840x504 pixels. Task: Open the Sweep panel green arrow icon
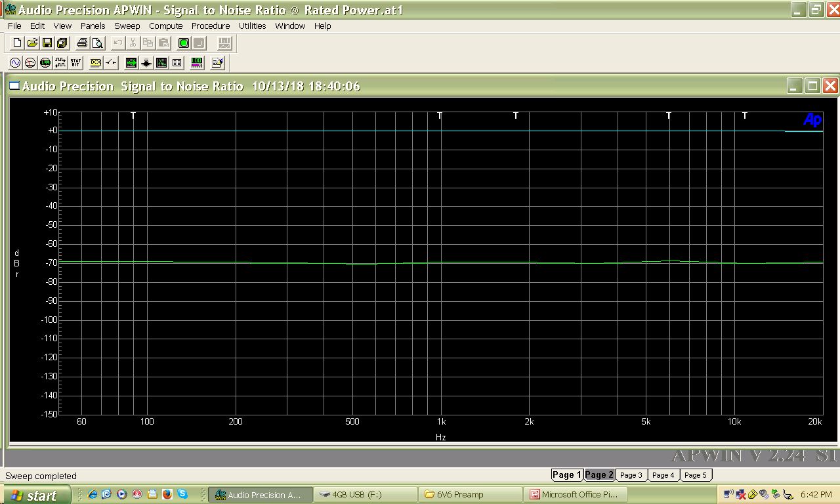[x=131, y=62]
